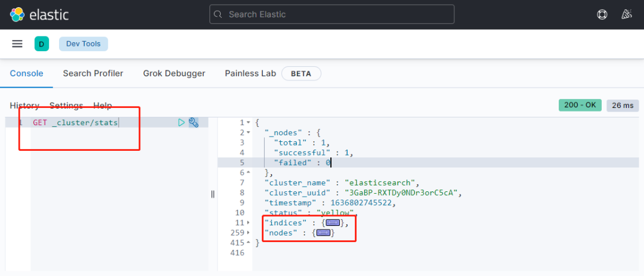
Task: Switch to the Search Profiler tab
Action: point(93,73)
